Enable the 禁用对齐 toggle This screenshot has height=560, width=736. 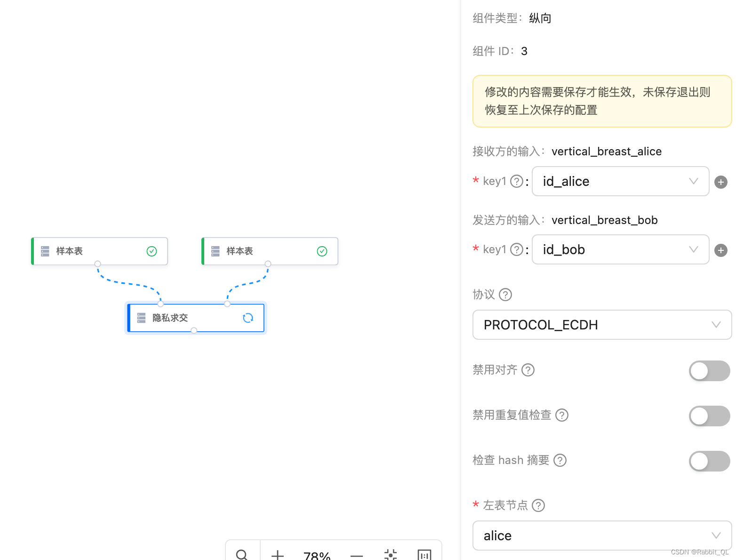point(709,370)
